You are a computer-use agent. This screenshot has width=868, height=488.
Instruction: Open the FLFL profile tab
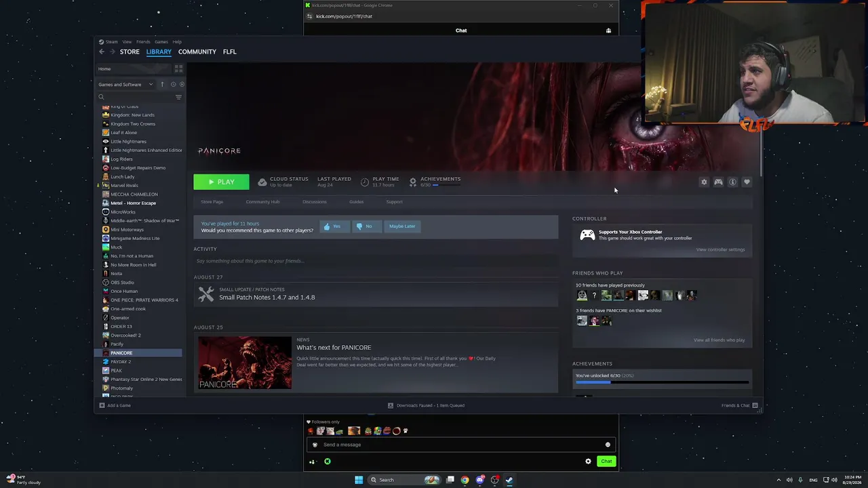coord(230,52)
